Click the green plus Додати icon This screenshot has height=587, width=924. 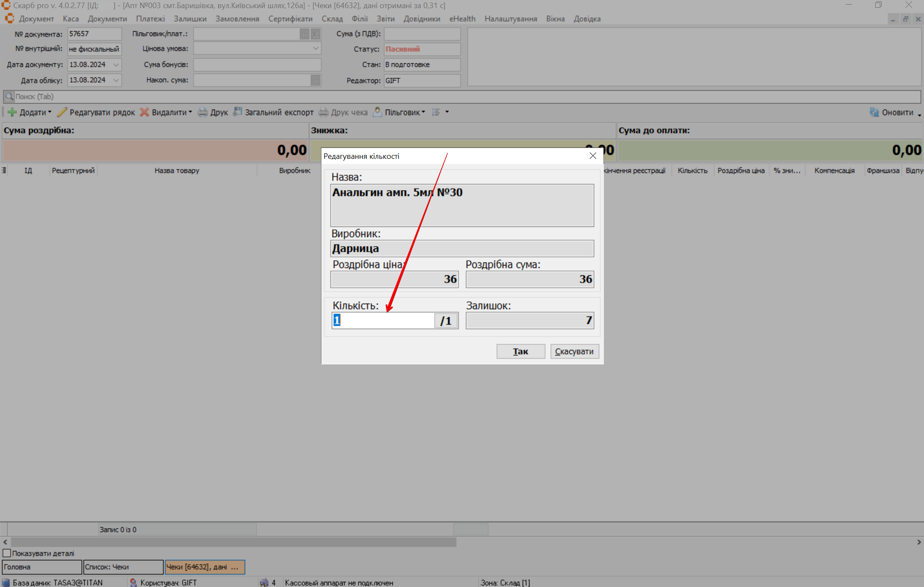12,113
